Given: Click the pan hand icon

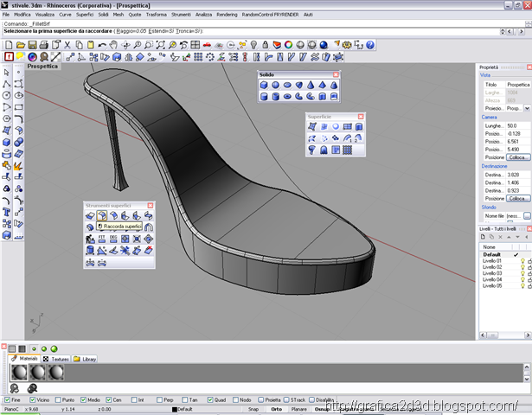Looking at the screenshot, I should [x=113, y=45].
